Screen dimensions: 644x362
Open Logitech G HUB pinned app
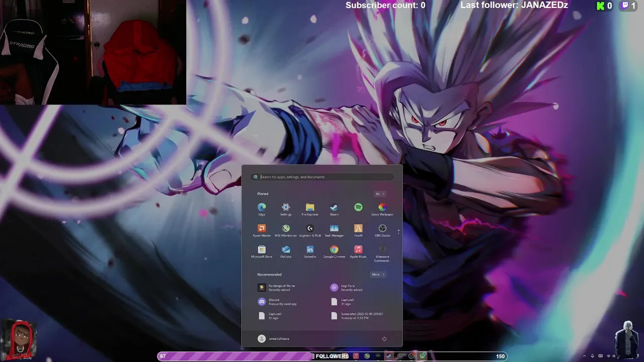[x=310, y=230]
